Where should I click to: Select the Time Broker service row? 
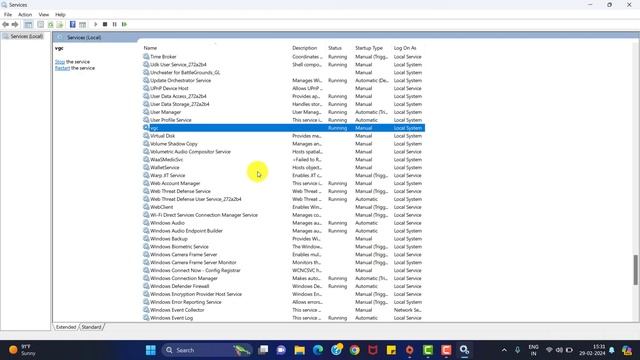pos(284,57)
